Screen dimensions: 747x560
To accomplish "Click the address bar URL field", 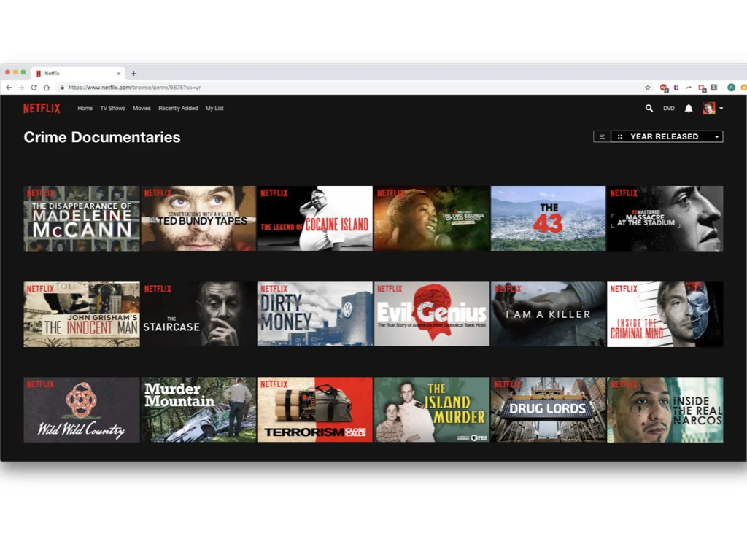I will tap(352, 87).
